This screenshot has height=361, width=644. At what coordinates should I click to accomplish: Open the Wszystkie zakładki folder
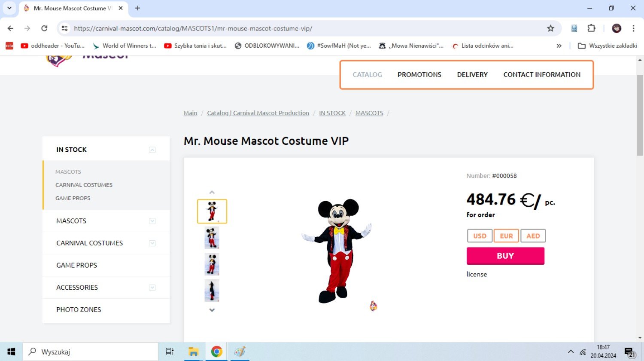click(608, 46)
